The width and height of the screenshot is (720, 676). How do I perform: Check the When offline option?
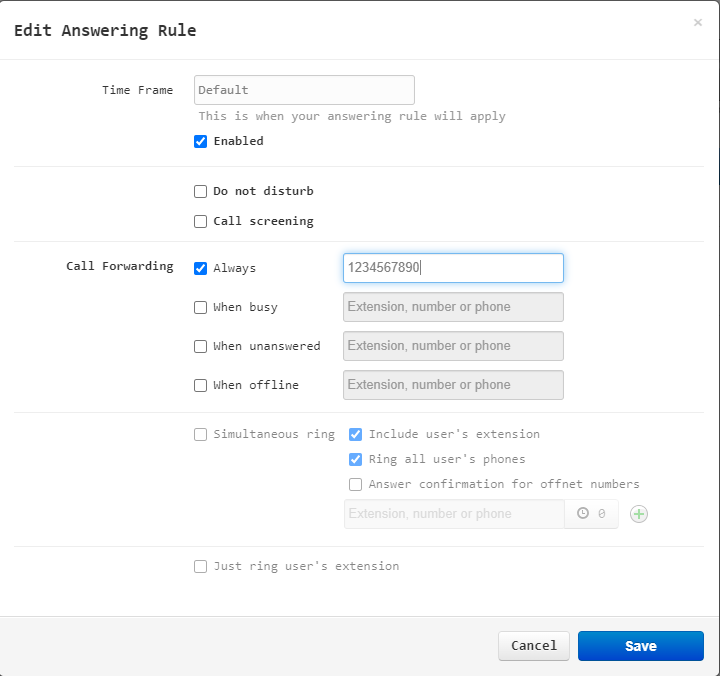(201, 385)
